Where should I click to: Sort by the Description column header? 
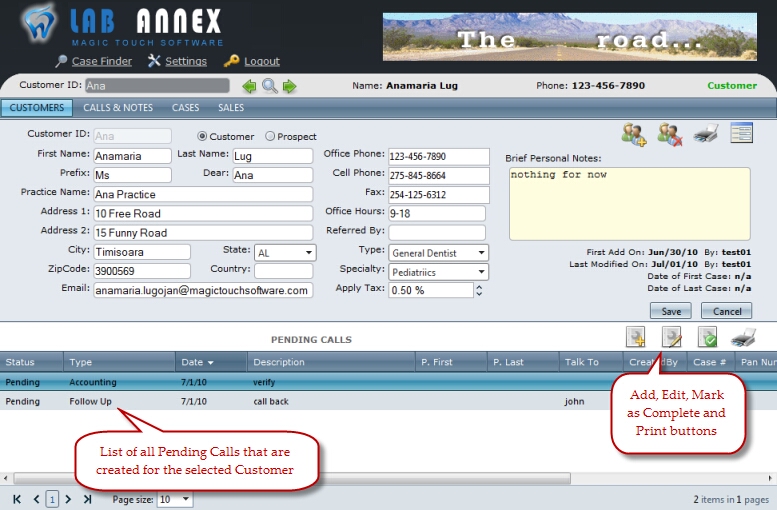[x=331, y=362]
